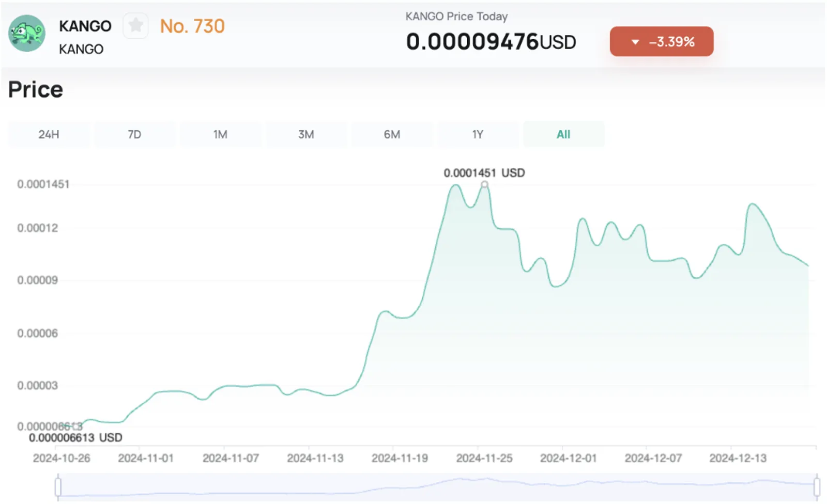Click the 2024-11-13 date axis label
Image resolution: width=827 pixels, height=504 pixels.
click(x=315, y=458)
